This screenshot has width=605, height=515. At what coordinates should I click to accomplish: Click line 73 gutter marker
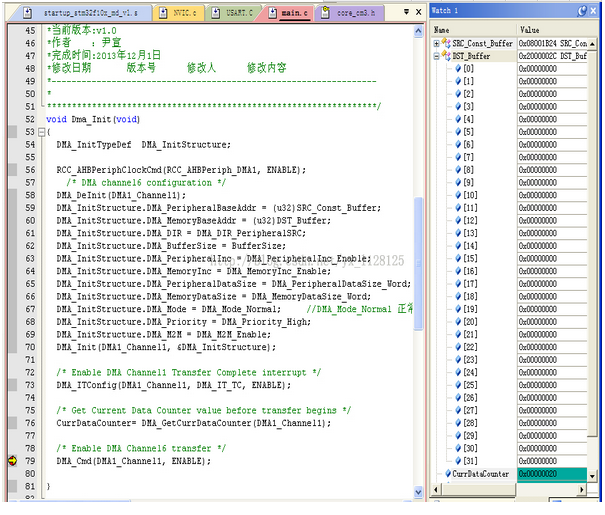12,385
